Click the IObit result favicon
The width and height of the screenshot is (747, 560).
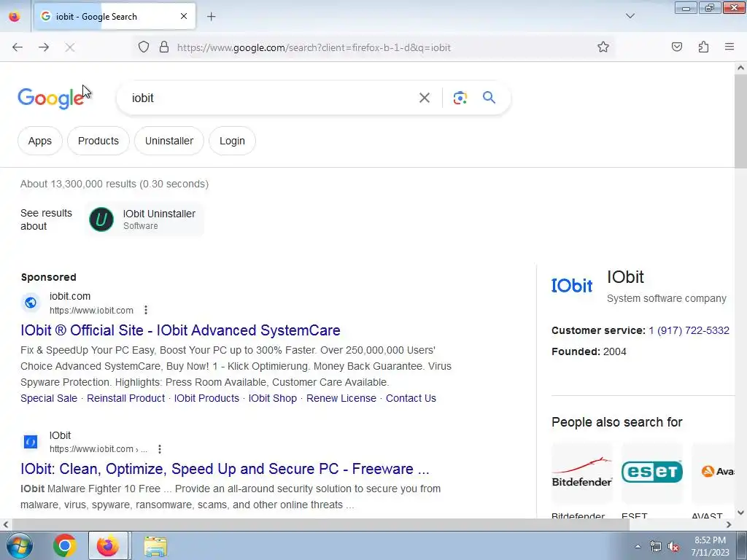pos(31,442)
